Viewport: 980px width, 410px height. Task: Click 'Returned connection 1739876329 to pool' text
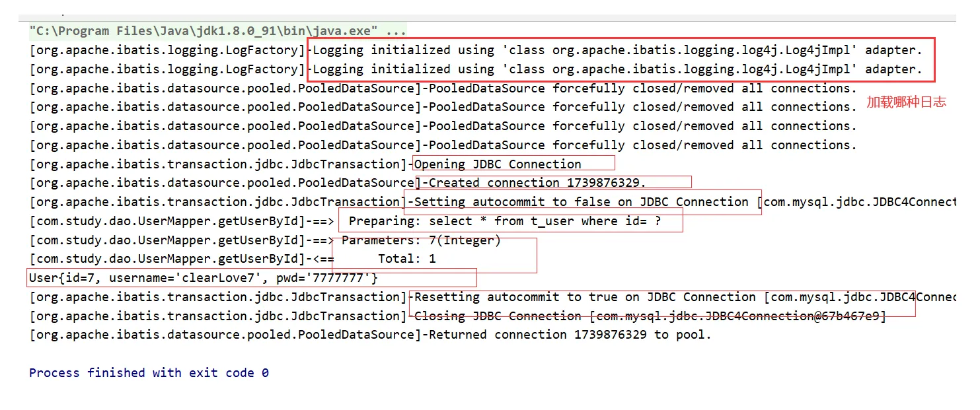(570, 335)
